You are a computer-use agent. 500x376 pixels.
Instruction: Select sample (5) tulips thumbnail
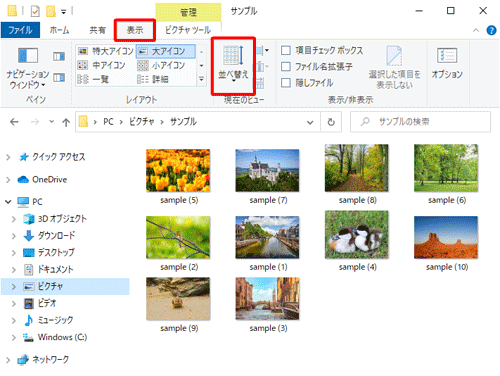pos(178,171)
